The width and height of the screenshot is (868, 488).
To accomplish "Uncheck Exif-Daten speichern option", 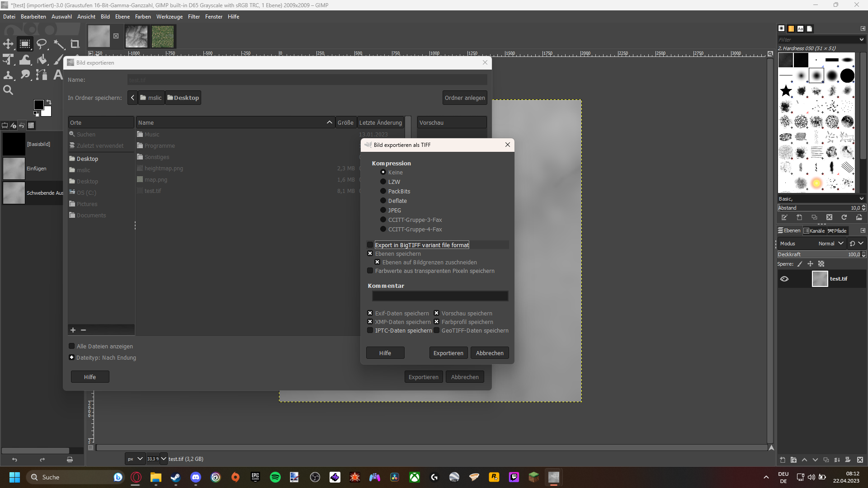I will coord(370,313).
